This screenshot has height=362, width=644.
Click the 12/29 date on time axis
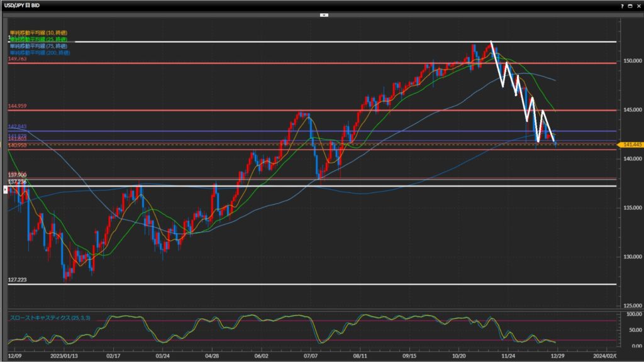557,355
